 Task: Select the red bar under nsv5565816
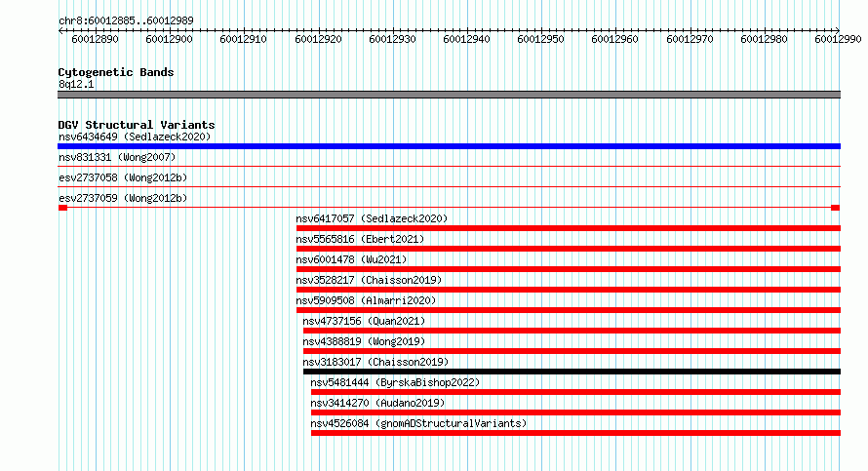tap(569, 249)
